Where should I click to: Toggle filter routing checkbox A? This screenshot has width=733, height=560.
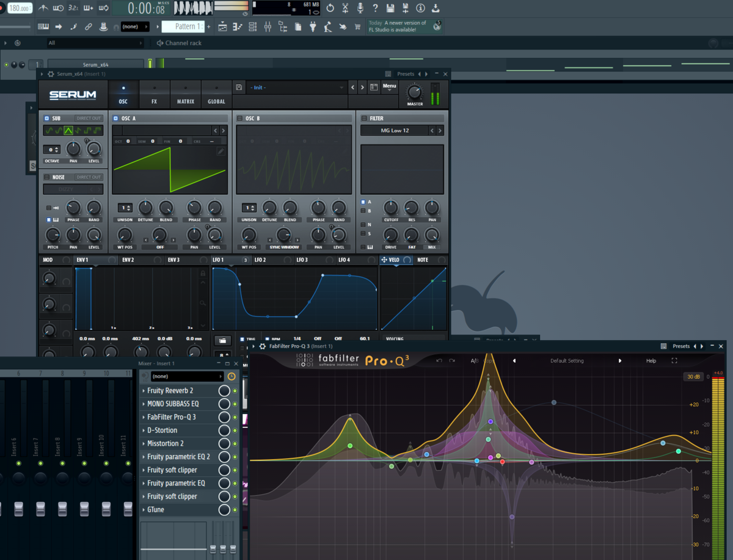[362, 202]
